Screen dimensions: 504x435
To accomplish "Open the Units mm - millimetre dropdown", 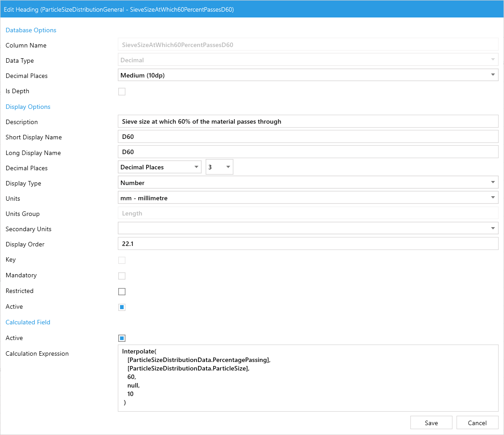I will click(x=308, y=198).
